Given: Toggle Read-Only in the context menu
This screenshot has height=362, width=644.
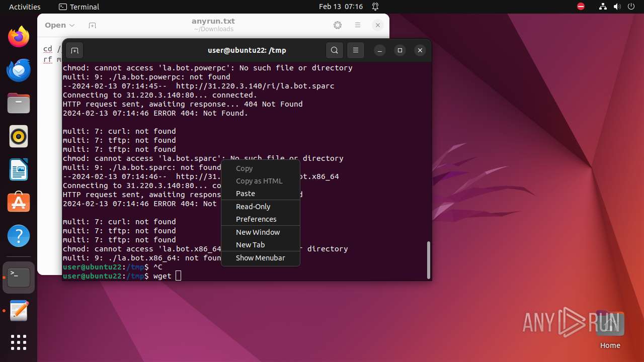Looking at the screenshot, I should tap(261, 207).
